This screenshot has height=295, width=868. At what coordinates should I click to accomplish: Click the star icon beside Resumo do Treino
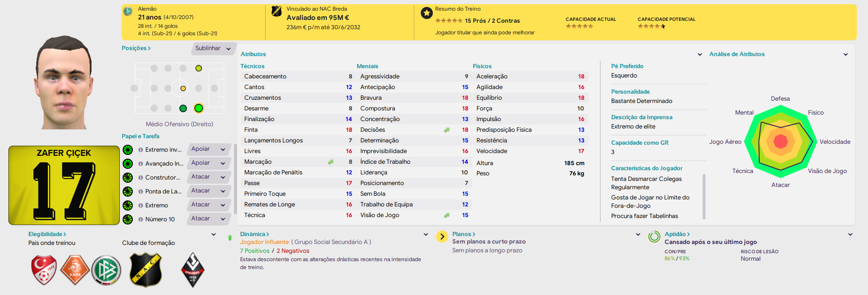click(x=426, y=13)
